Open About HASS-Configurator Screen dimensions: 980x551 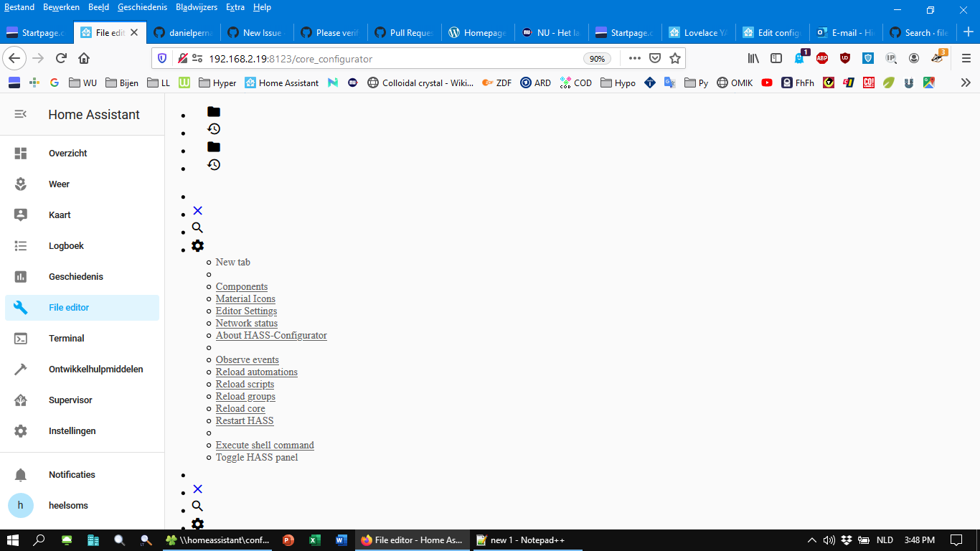click(270, 335)
